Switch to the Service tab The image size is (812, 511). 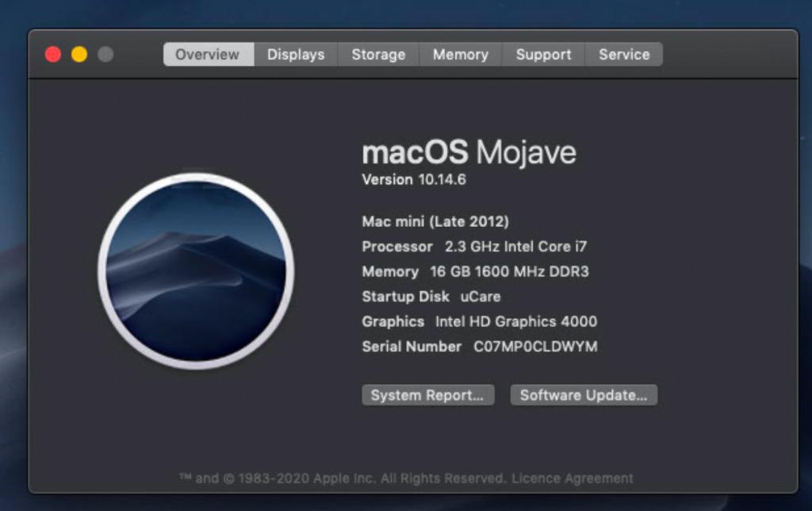click(x=624, y=55)
